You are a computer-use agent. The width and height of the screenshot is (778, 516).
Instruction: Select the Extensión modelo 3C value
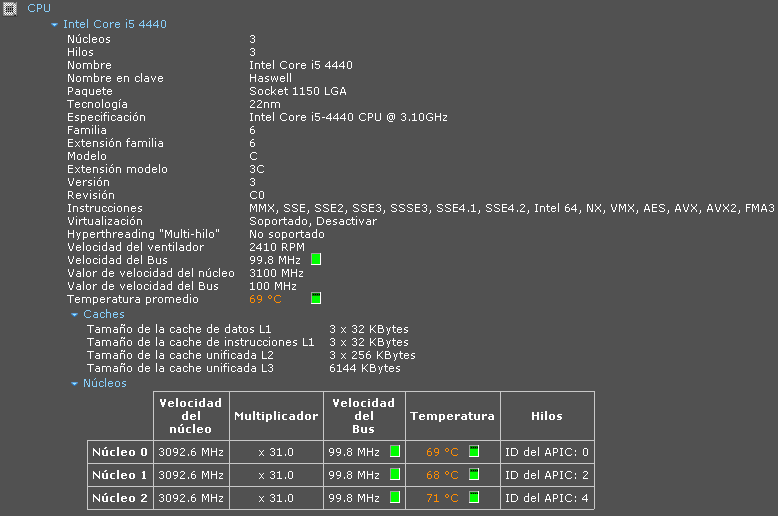coord(257,169)
